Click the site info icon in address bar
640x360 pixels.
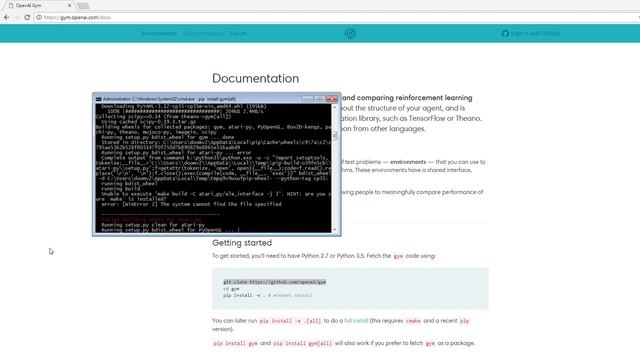point(39,18)
